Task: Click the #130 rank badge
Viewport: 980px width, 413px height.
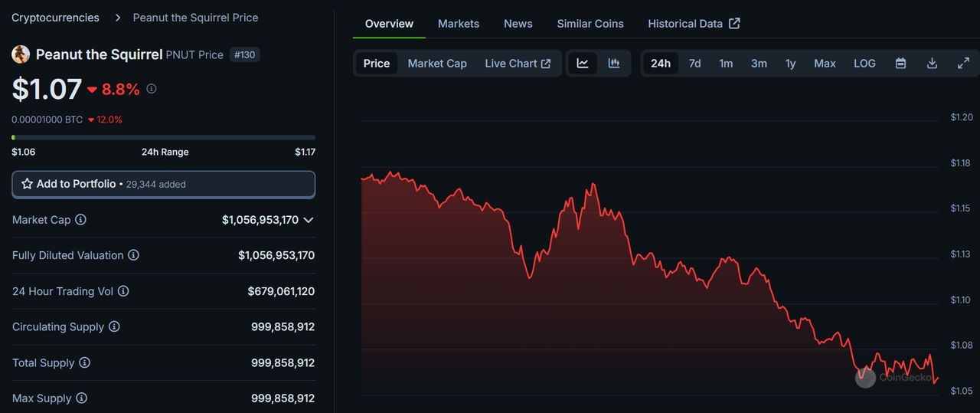Action: tap(245, 55)
